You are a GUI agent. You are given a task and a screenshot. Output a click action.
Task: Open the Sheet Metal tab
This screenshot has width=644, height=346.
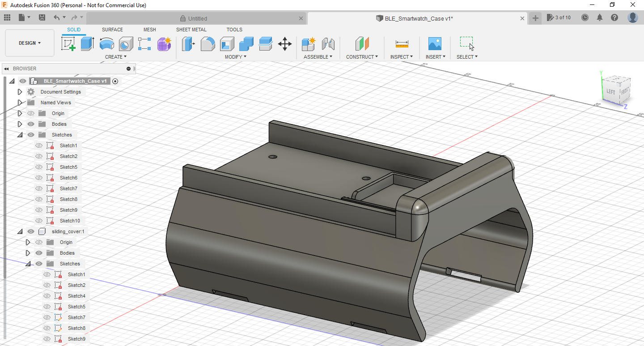(191, 29)
